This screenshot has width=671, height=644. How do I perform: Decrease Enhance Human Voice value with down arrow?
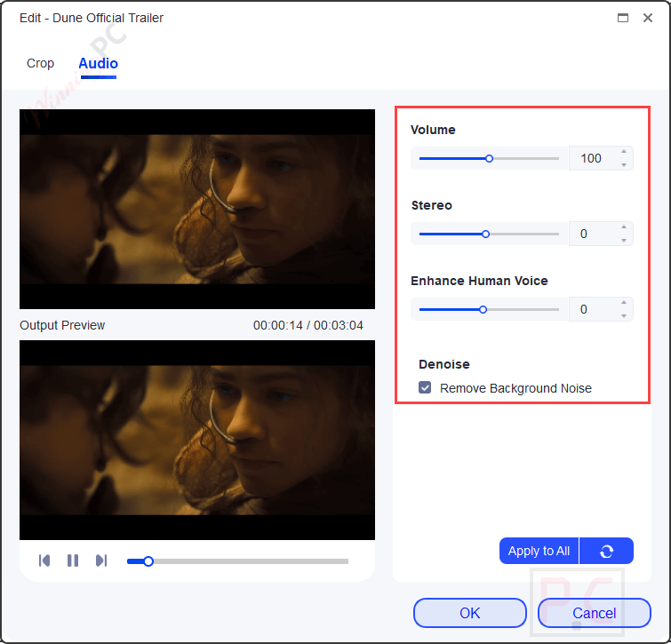[x=624, y=316]
